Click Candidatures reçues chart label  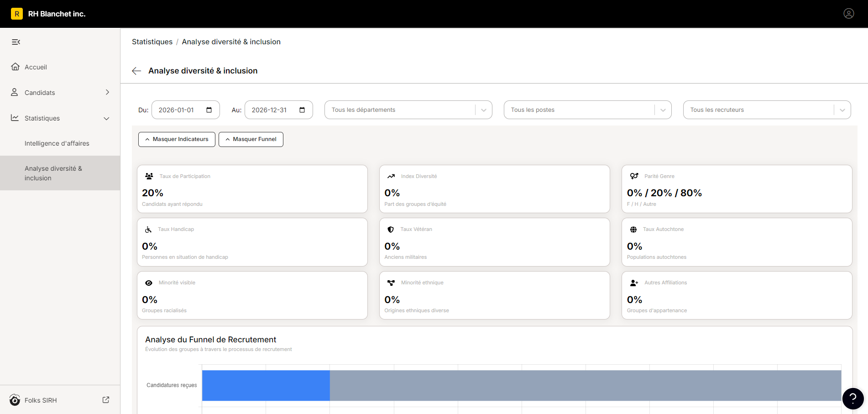tap(172, 385)
